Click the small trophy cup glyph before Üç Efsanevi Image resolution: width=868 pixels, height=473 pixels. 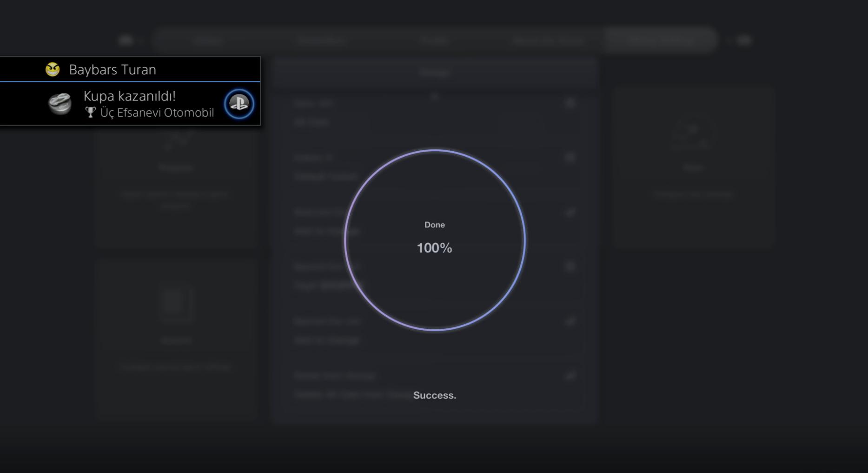[x=90, y=113]
